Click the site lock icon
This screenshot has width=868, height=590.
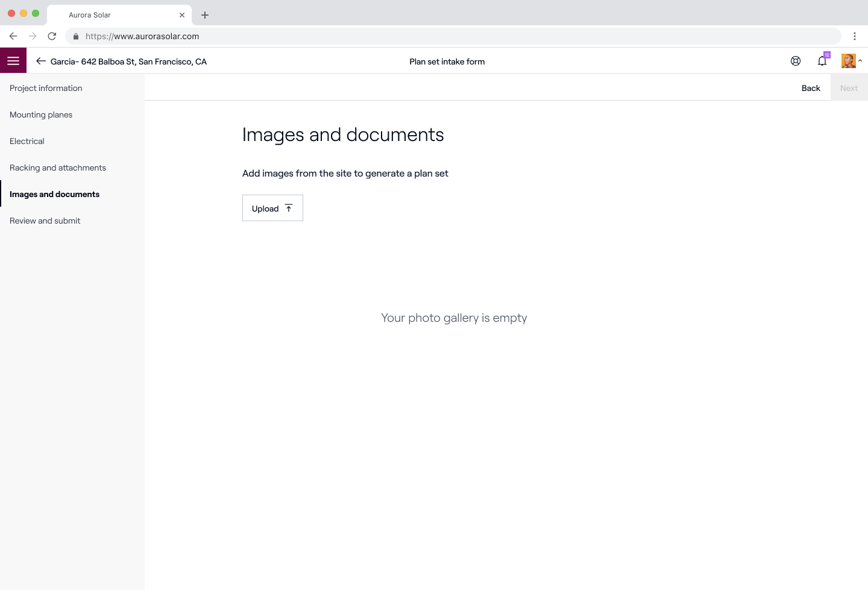coord(76,36)
